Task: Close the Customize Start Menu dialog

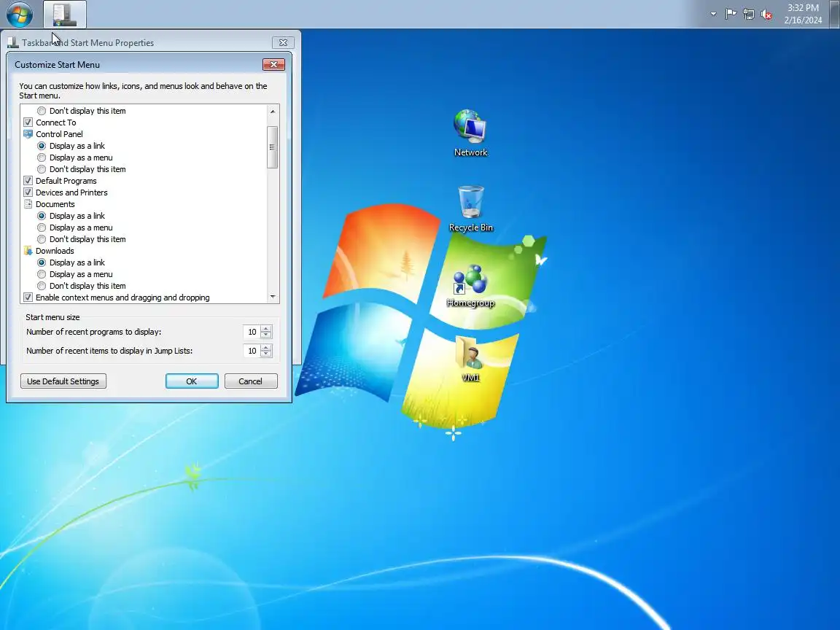Action: (x=273, y=64)
